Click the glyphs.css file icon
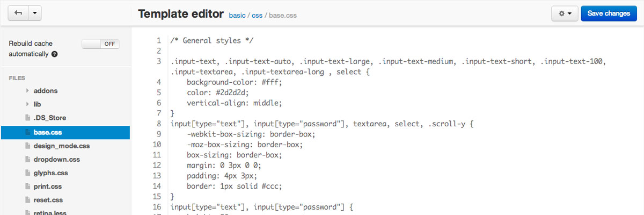This screenshot has height=215, width=644. click(x=28, y=173)
